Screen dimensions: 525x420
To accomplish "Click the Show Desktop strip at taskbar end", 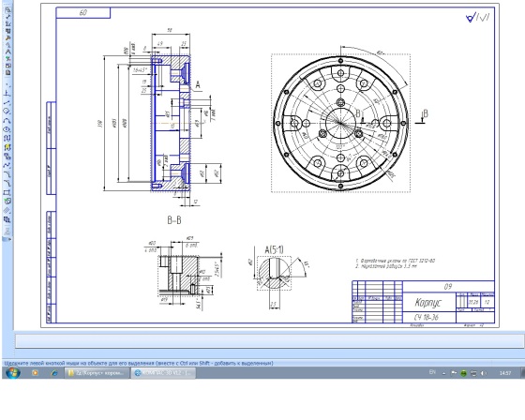I will 523,373.
